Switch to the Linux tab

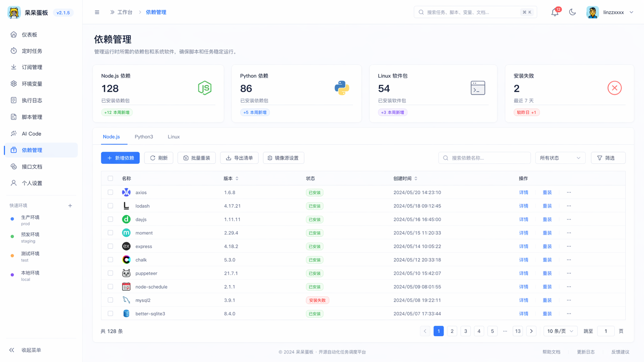click(174, 137)
